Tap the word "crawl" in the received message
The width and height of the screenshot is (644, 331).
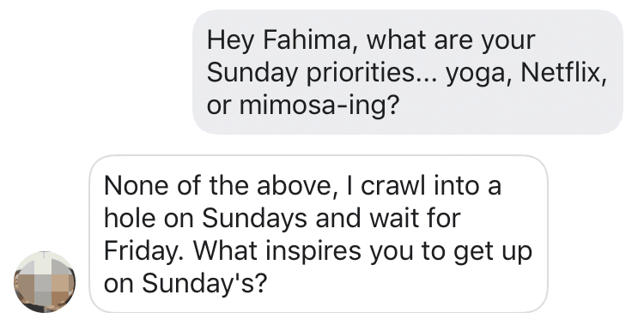392,185
